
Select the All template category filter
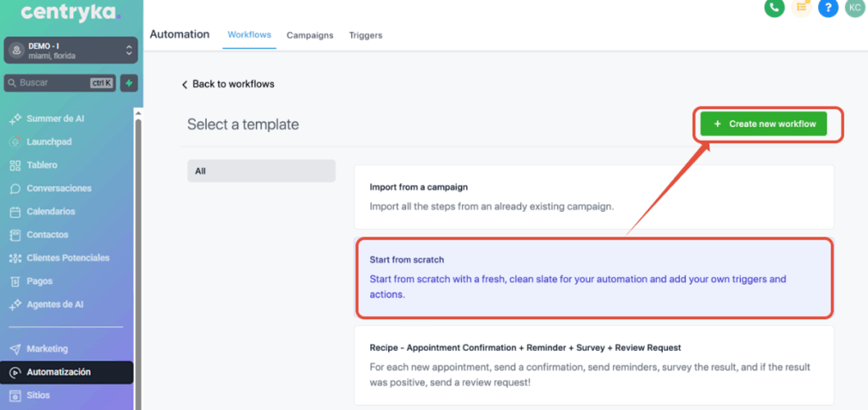[261, 171]
